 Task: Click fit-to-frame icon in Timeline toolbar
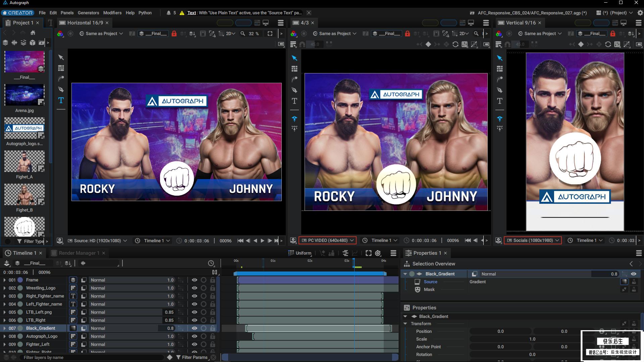[x=369, y=253]
